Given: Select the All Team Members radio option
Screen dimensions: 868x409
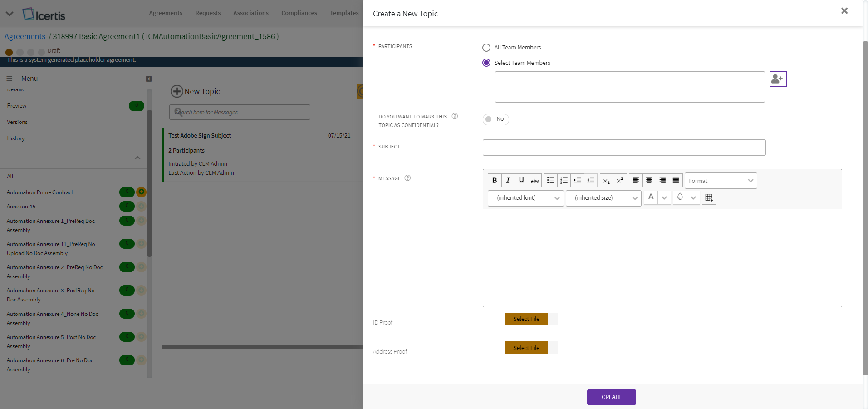Looking at the screenshot, I should click(x=486, y=48).
